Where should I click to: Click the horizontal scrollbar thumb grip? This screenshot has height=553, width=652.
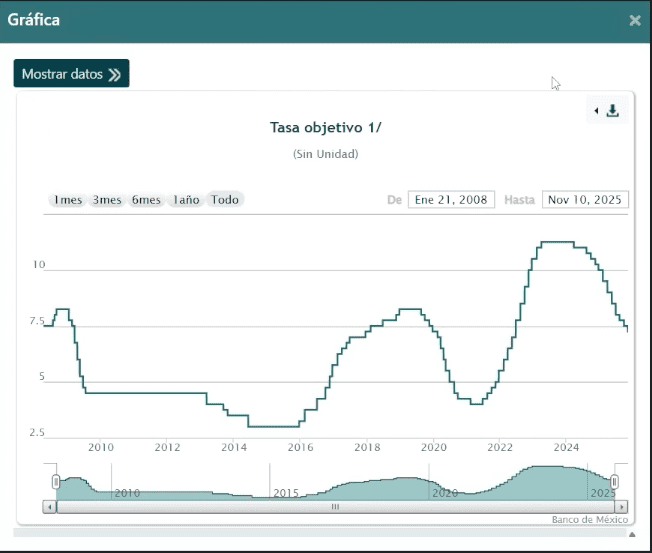(x=335, y=507)
